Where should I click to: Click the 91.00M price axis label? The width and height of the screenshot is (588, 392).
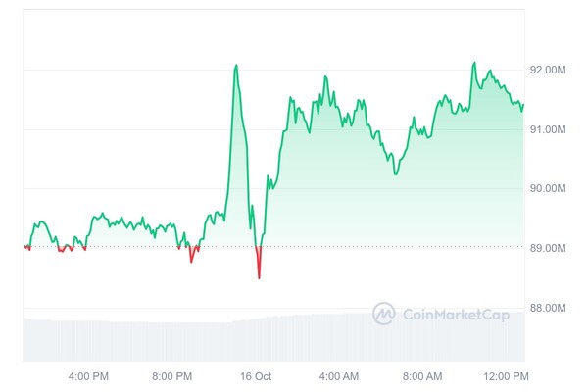(548, 129)
